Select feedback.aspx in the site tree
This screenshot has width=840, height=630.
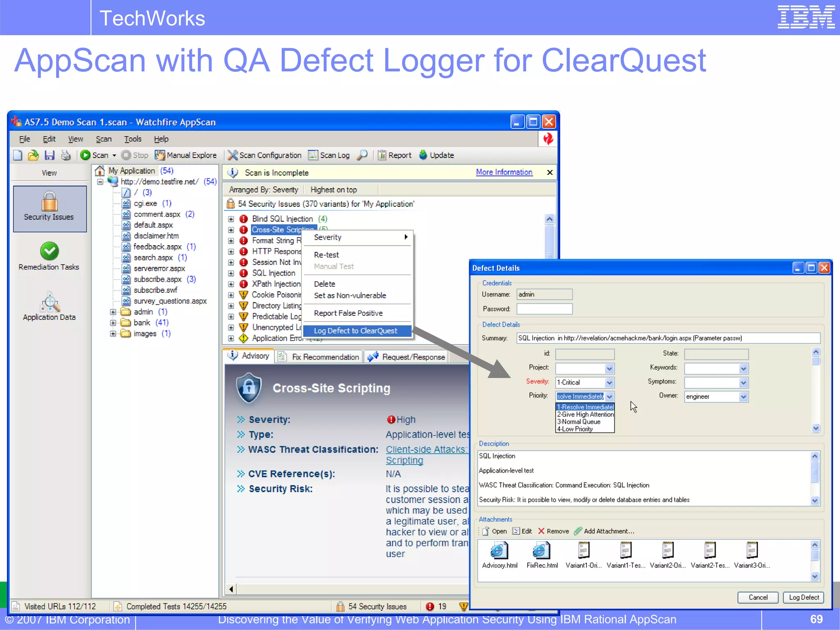pos(157,247)
